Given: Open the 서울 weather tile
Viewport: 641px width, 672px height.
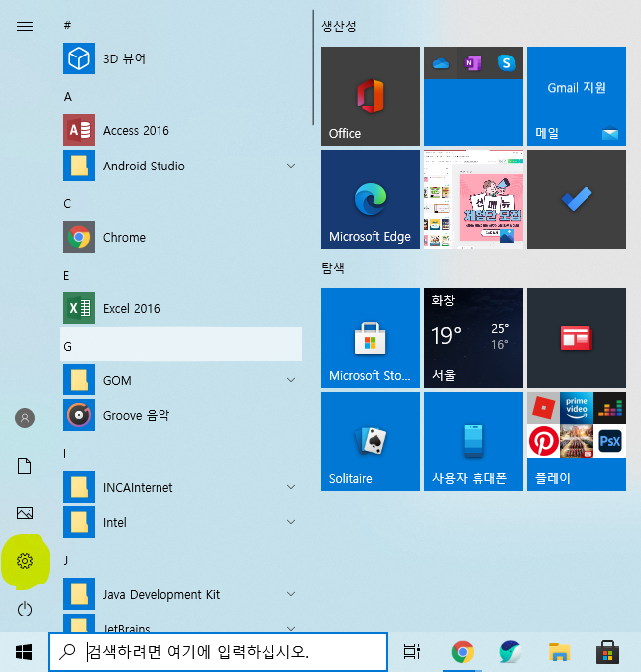Looking at the screenshot, I should [474, 338].
